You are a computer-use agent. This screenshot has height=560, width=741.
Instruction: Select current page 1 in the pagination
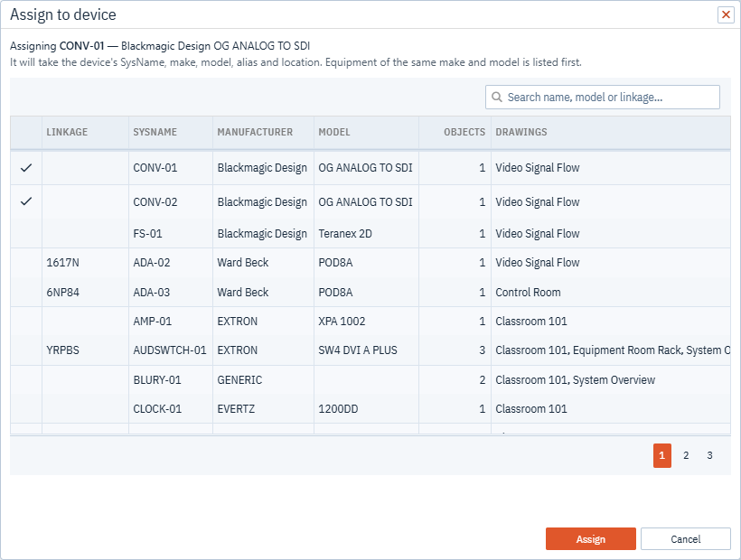(x=662, y=455)
